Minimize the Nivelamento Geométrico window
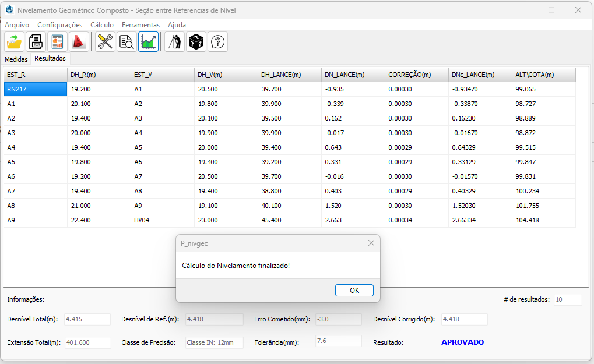Viewport: 594px width, 364px height. 525,10
